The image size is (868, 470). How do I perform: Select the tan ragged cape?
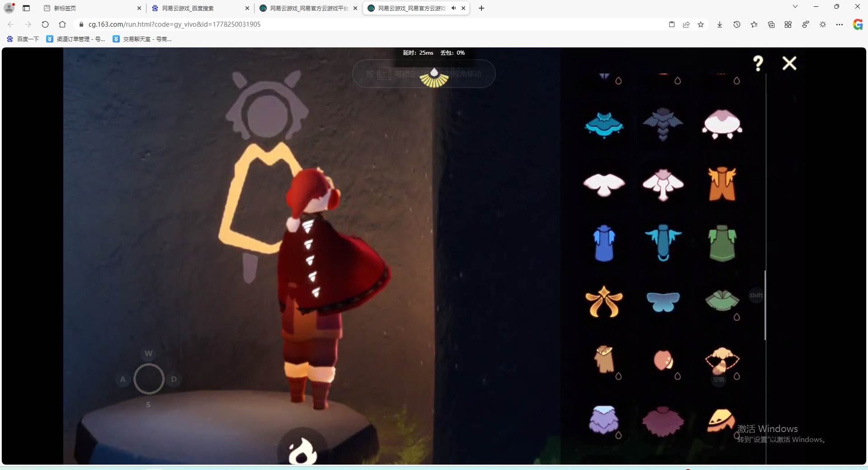click(604, 359)
